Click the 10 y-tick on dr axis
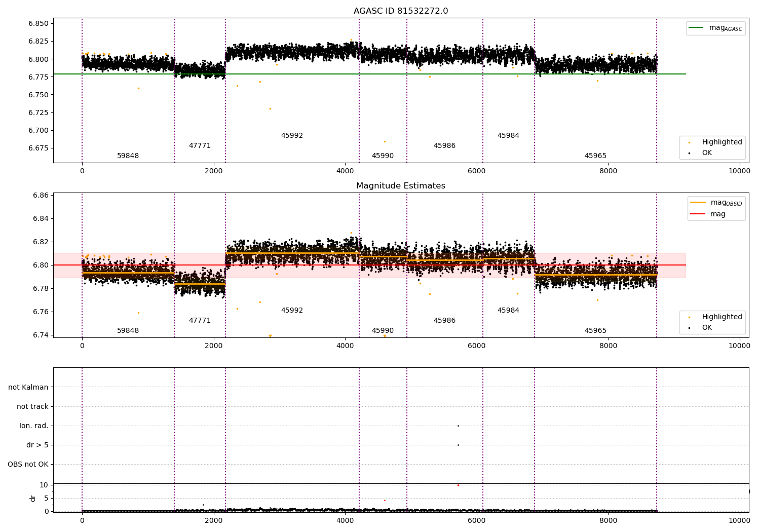Screen dimensions: 760x532 pyautogui.click(x=44, y=485)
